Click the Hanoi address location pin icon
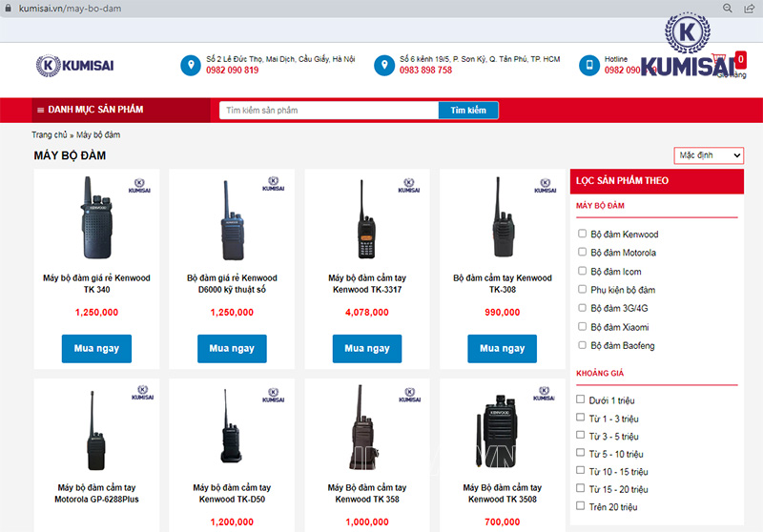The width and height of the screenshot is (763, 532). click(x=191, y=65)
